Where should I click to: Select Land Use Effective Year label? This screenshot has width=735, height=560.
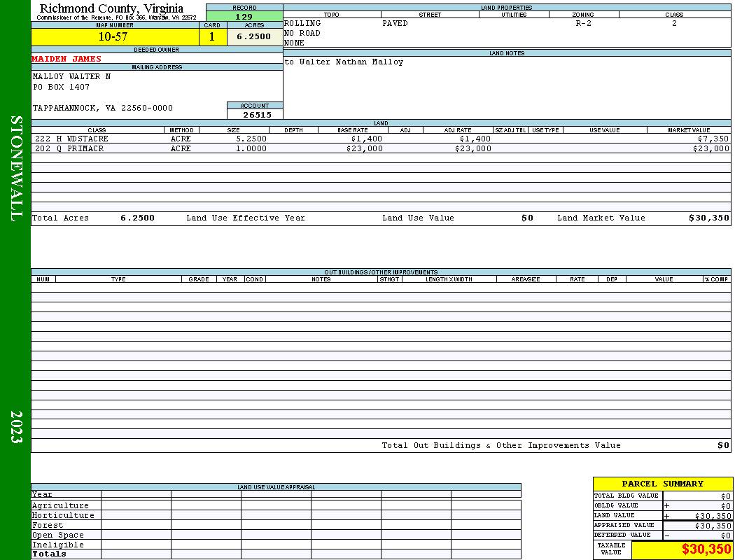(246, 218)
